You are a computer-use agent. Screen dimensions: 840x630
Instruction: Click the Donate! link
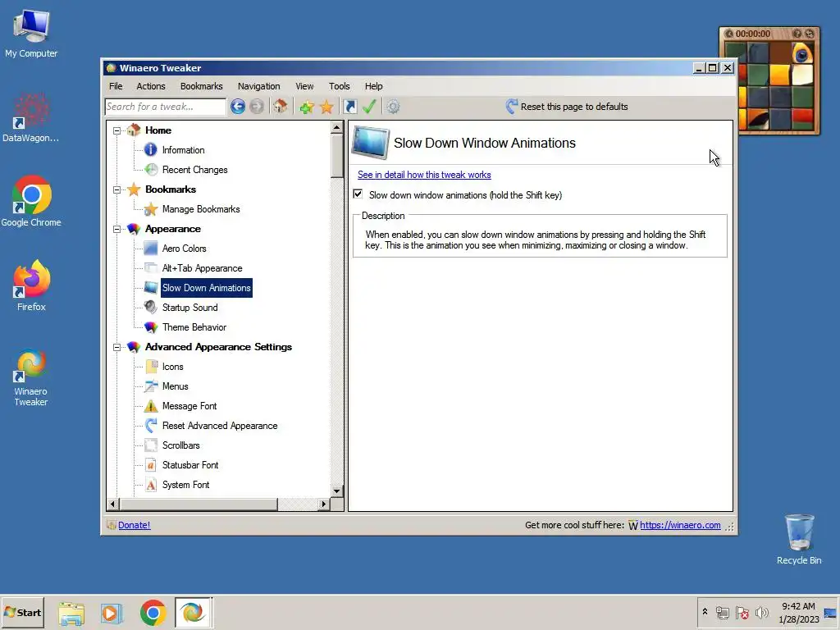pyautogui.click(x=134, y=526)
